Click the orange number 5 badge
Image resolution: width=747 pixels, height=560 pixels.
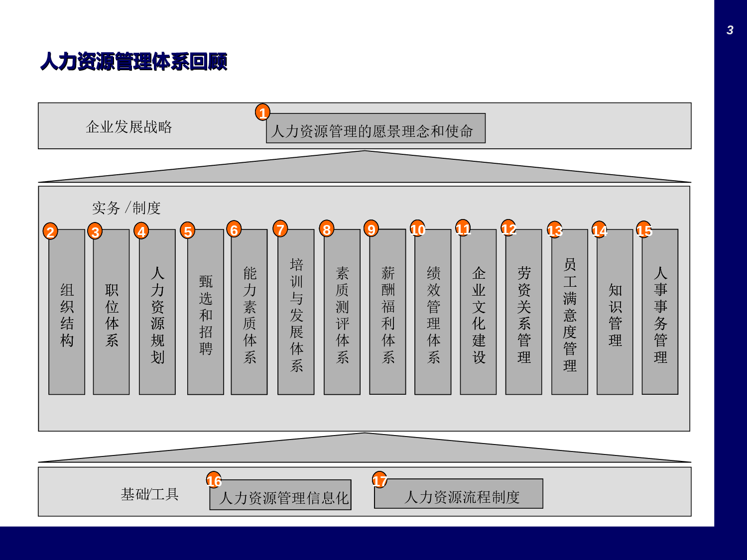(188, 230)
